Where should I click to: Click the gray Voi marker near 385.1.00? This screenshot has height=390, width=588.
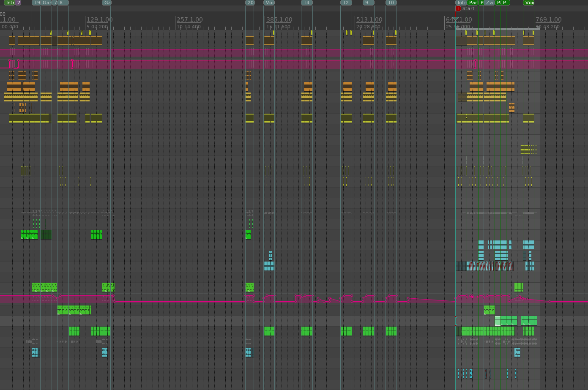coord(269,3)
